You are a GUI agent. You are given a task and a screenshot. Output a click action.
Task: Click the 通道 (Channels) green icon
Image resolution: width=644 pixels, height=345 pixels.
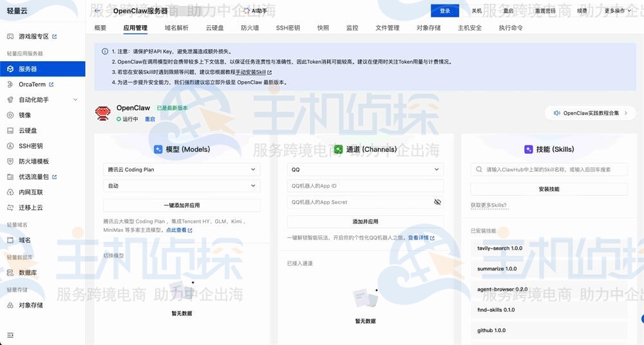338,149
